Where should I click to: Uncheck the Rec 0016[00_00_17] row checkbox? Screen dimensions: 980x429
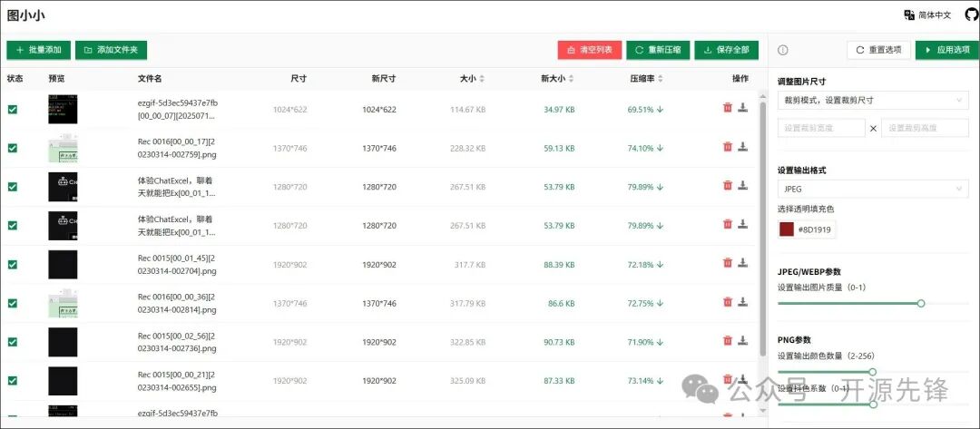click(x=13, y=148)
